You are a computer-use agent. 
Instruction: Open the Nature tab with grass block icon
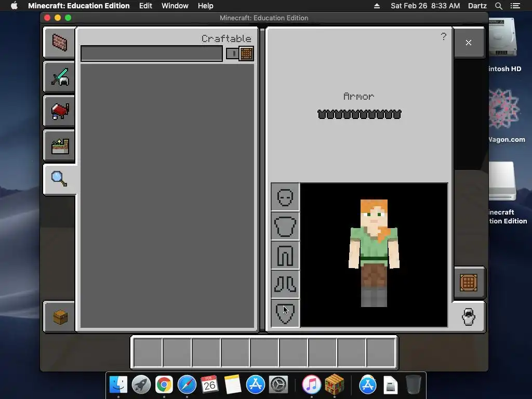click(59, 145)
